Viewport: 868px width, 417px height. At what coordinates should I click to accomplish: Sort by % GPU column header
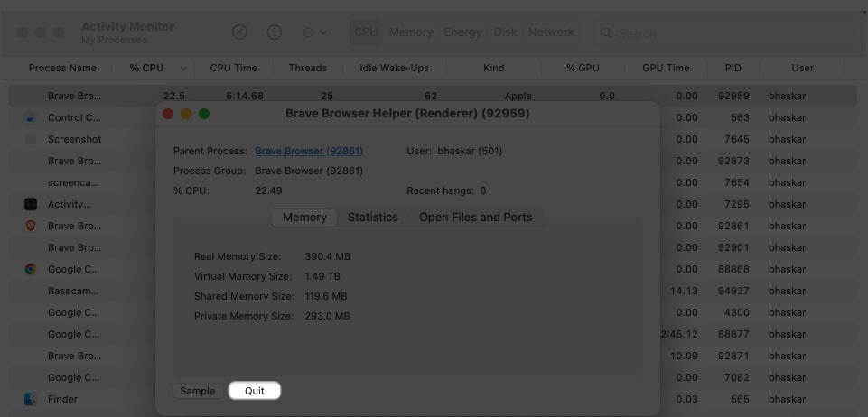click(583, 68)
